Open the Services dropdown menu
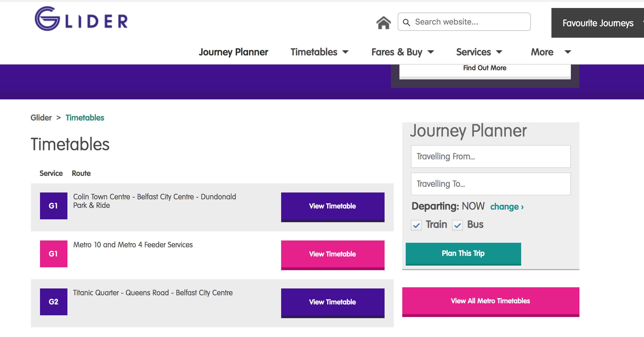This screenshot has height=337, width=644. pyautogui.click(x=479, y=52)
